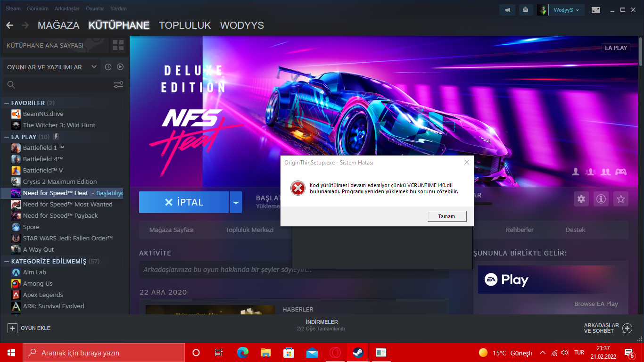Open the dropdown arrow next to İPTAL
644x362 pixels.
pos(236,202)
